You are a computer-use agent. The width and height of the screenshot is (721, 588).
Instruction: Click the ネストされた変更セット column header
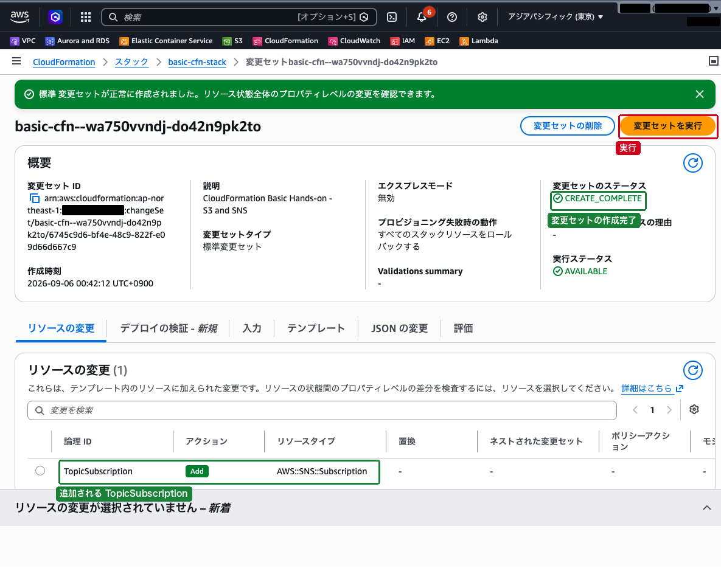(536, 441)
